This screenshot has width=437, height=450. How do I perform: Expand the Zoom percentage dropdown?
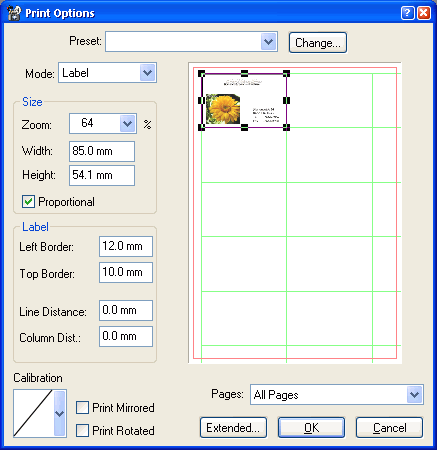127,124
